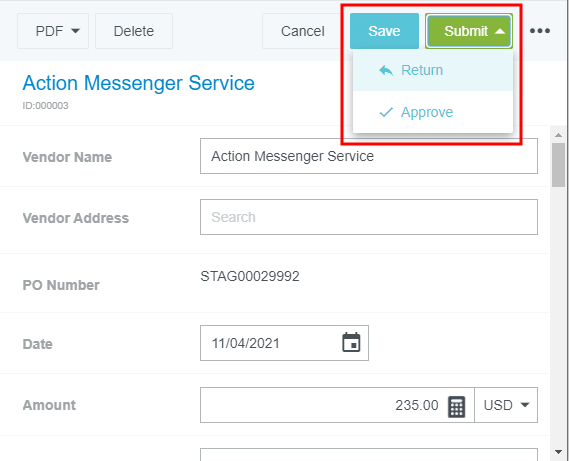
Task: Click the scrollbar up arrow
Action: click(x=559, y=135)
